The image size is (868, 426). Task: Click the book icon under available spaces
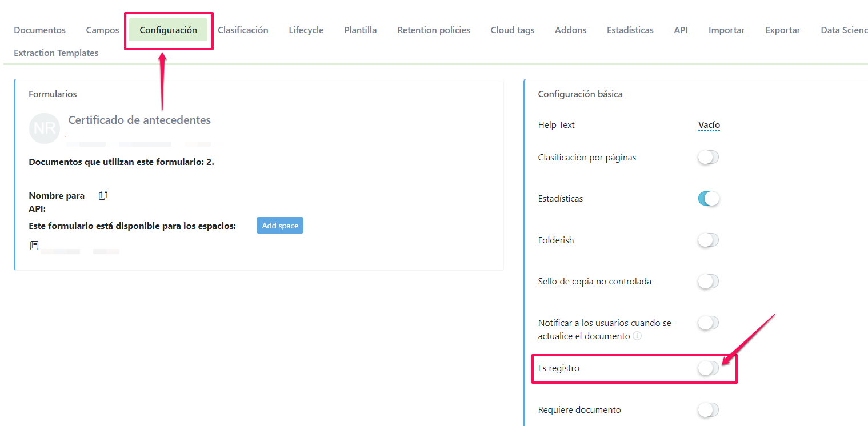[34, 246]
